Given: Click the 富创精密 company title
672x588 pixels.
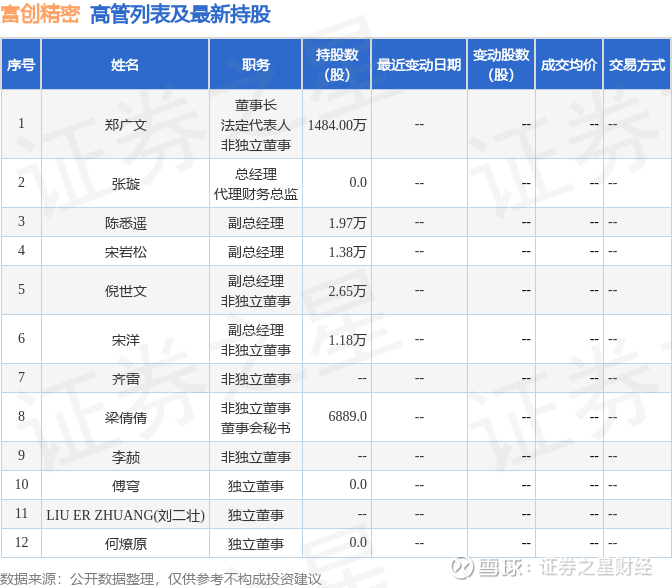Looking at the screenshot, I should pos(40,13).
